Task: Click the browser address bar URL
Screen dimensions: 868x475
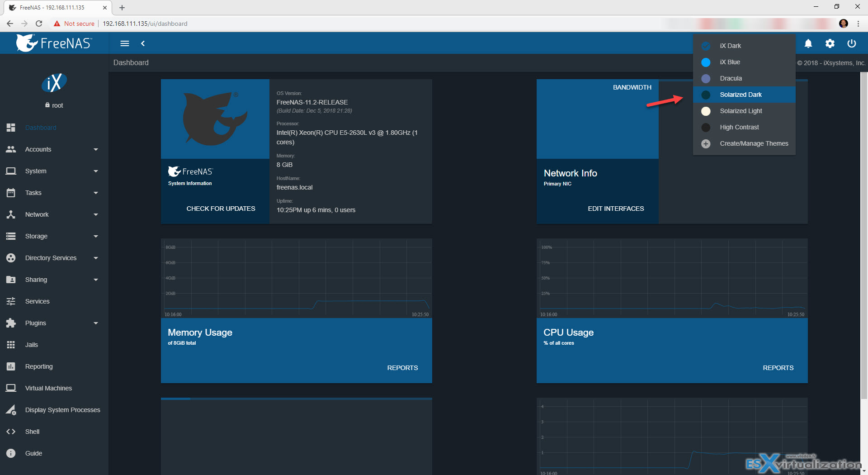Action: 145,24
